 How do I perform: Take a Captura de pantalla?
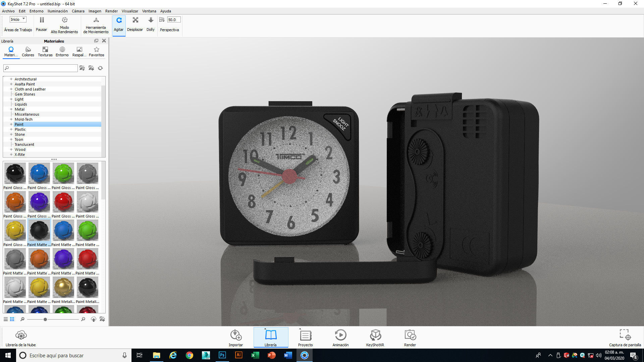[x=625, y=338]
